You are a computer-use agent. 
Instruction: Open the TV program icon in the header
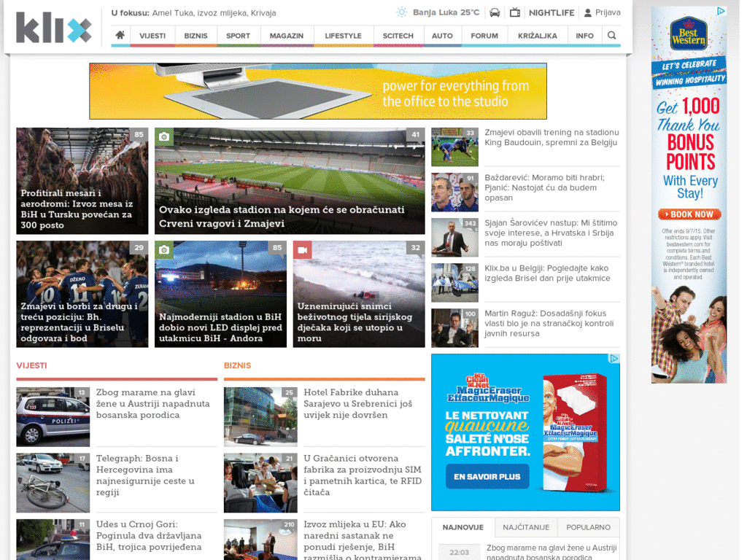[515, 12]
